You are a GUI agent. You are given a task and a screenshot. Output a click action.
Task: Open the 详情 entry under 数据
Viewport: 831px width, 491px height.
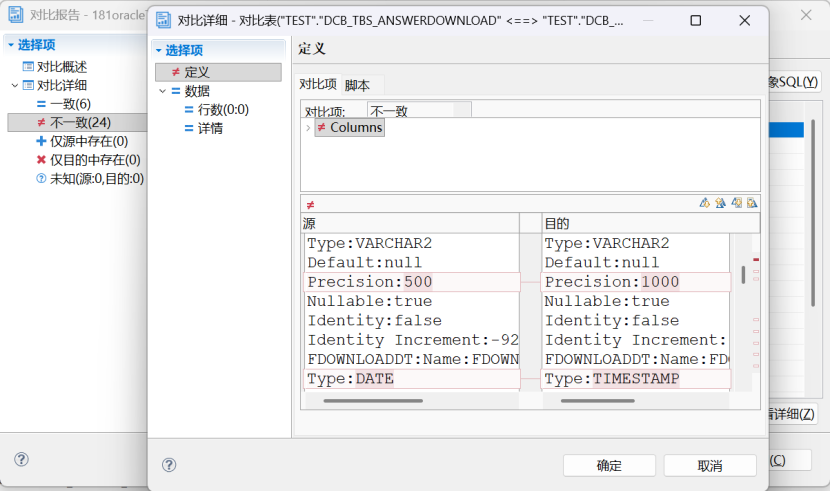point(210,128)
